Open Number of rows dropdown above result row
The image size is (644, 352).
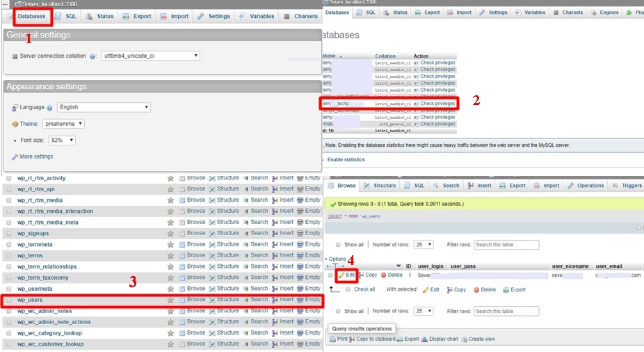(424, 245)
